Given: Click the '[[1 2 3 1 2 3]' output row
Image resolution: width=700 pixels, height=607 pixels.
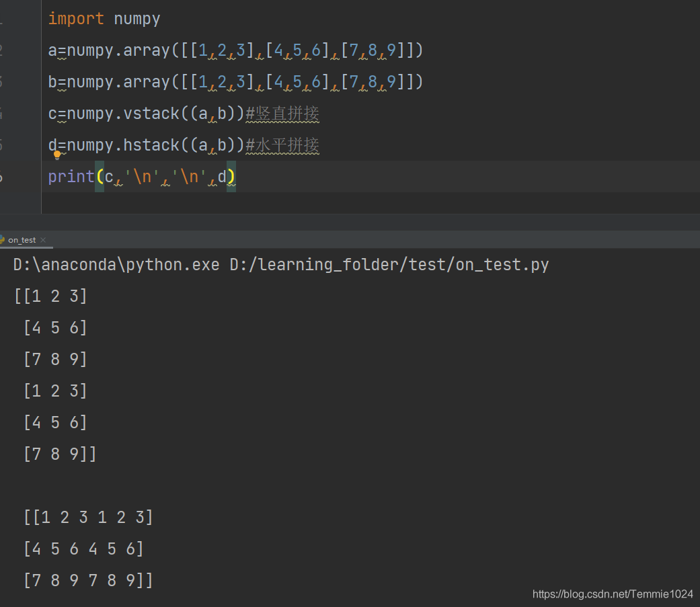Looking at the screenshot, I should [88, 518].
